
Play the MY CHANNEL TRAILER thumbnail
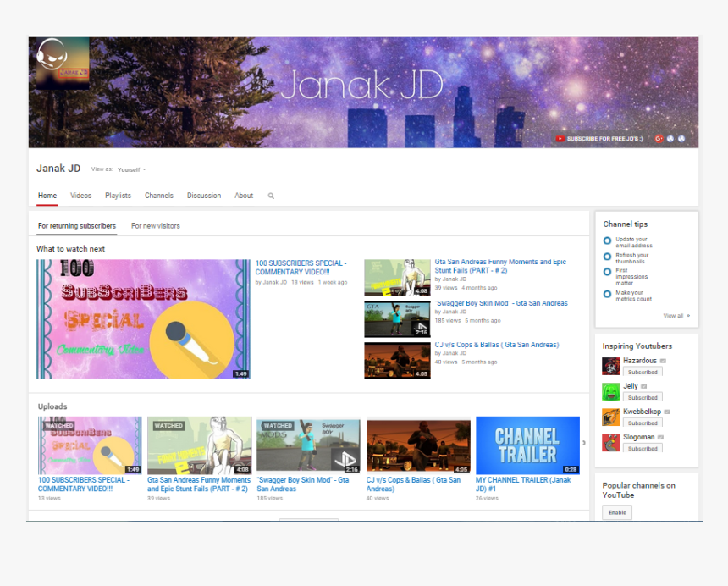[527, 445]
